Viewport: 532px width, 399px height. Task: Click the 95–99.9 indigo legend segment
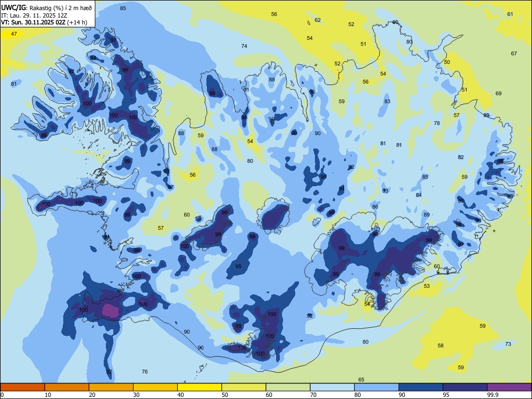[465, 387]
